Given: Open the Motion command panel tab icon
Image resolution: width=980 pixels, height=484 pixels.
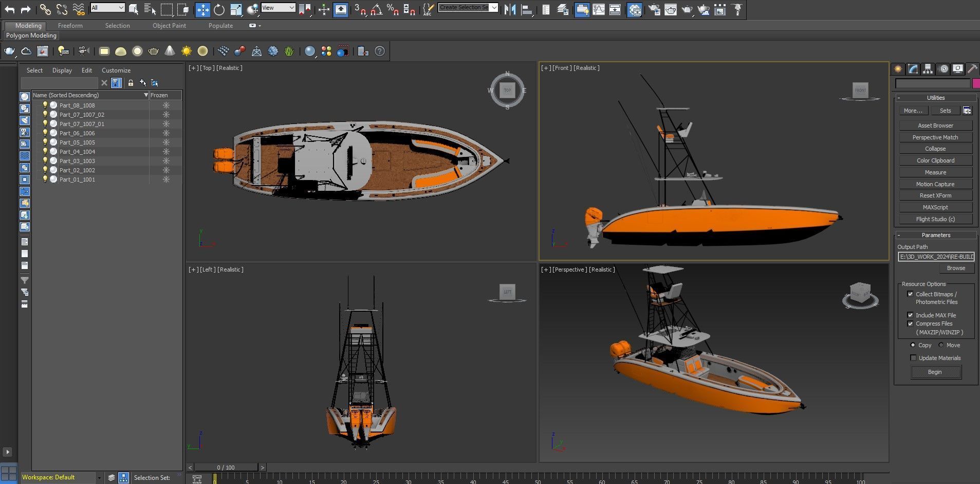Looking at the screenshot, I should 943,69.
